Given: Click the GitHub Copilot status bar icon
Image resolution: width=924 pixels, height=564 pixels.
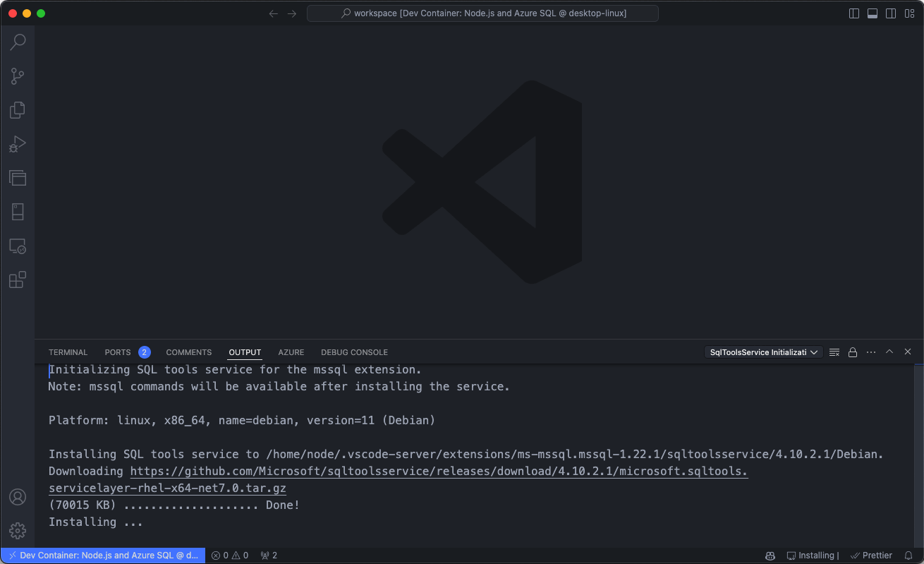Looking at the screenshot, I should click(x=770, y=555).
